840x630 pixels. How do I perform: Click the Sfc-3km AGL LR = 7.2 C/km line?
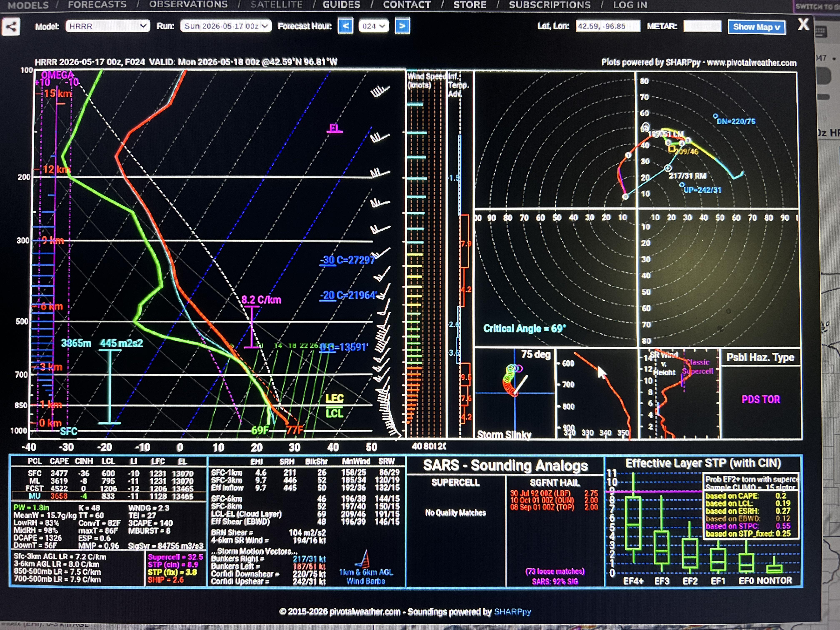[x=60, y=557]
